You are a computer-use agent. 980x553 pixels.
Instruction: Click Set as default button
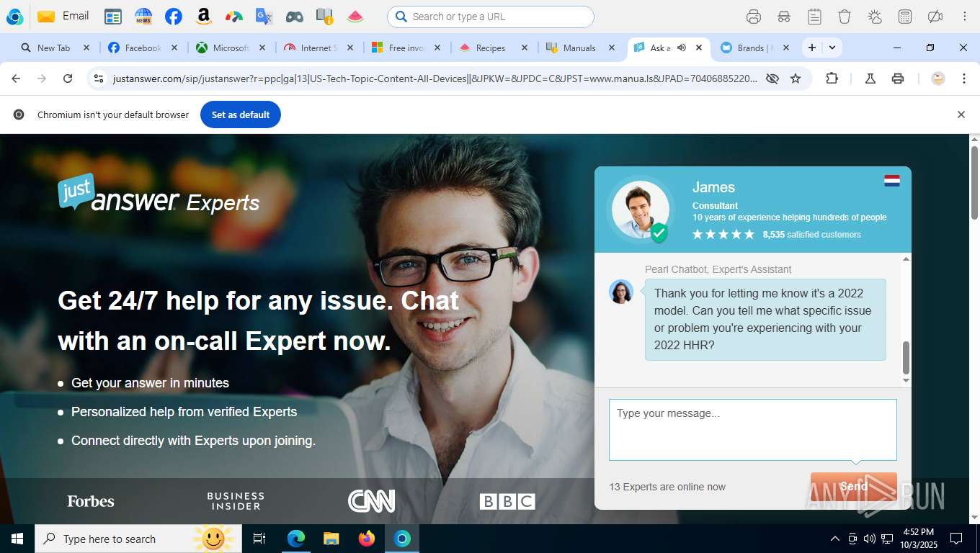[x=241, y=114]
